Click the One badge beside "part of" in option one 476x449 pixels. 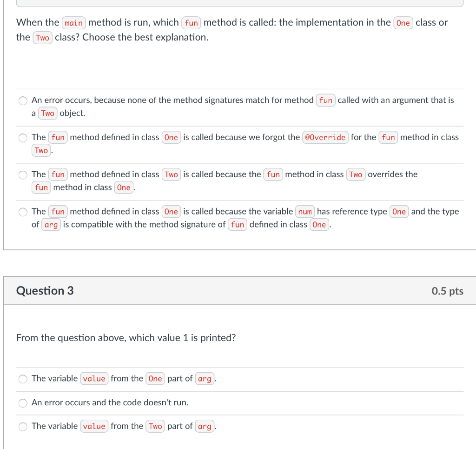(155, 378)
